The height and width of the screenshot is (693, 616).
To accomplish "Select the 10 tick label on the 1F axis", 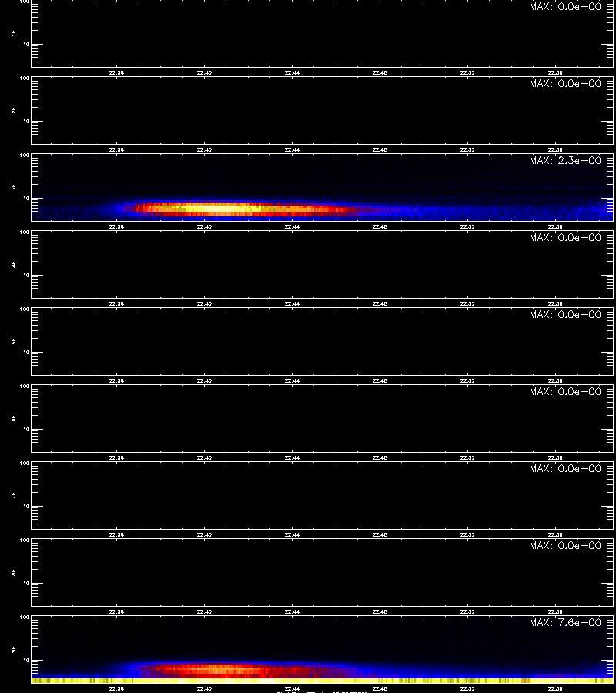I will [x=26, y=44].
